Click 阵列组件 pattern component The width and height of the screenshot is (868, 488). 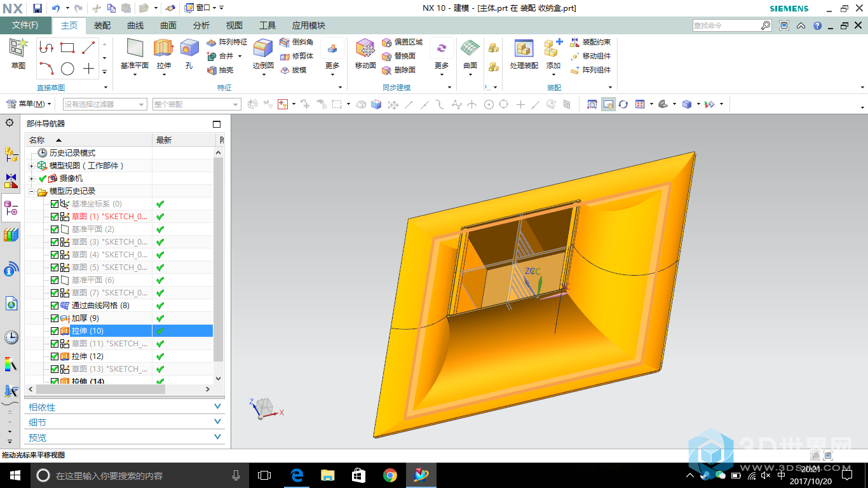(590, 70)
